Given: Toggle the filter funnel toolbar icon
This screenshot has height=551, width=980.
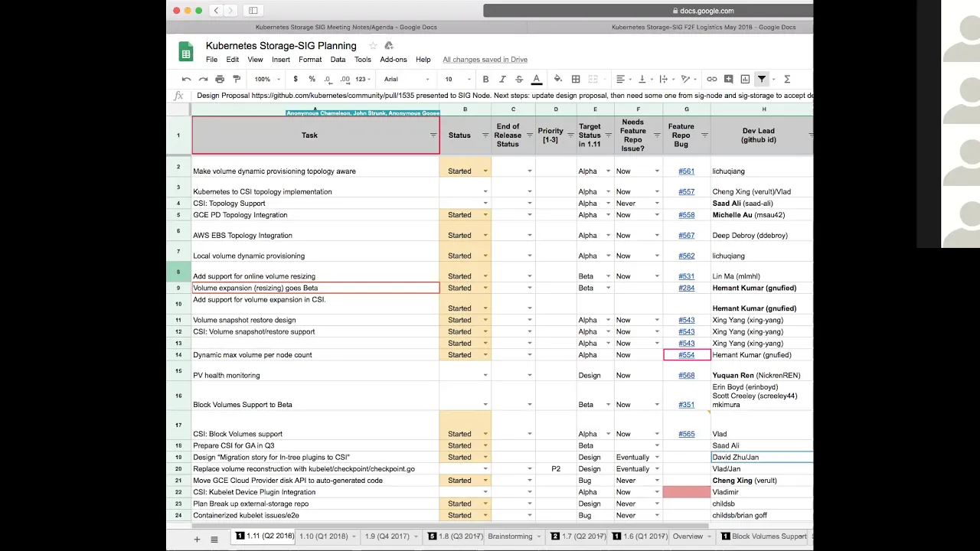Looking at the screenshot, I should (x=762, y=79).
